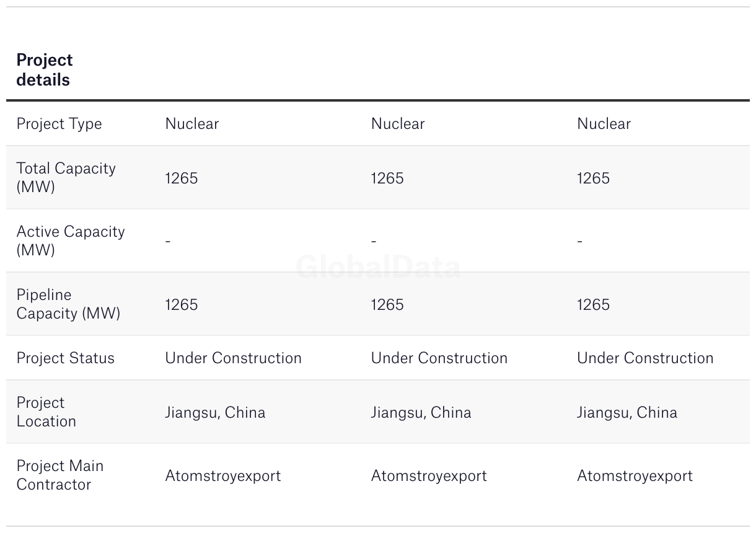
Task: Click the Project Status row label
Action: (66, 358)
